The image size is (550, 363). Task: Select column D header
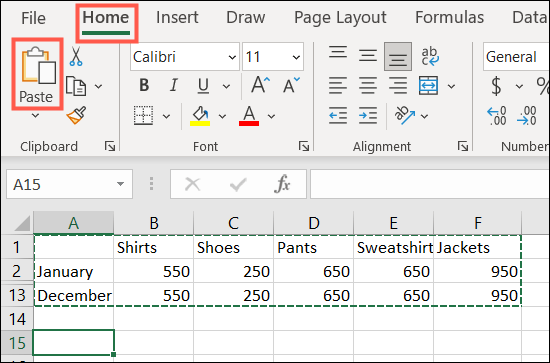point(314,223)
